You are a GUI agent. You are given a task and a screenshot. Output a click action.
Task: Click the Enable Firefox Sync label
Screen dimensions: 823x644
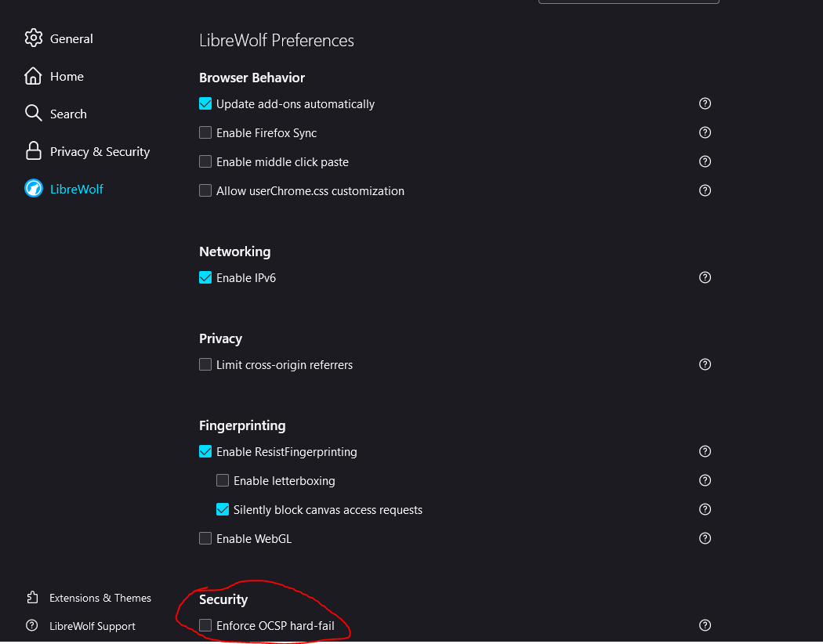(266, 132)
